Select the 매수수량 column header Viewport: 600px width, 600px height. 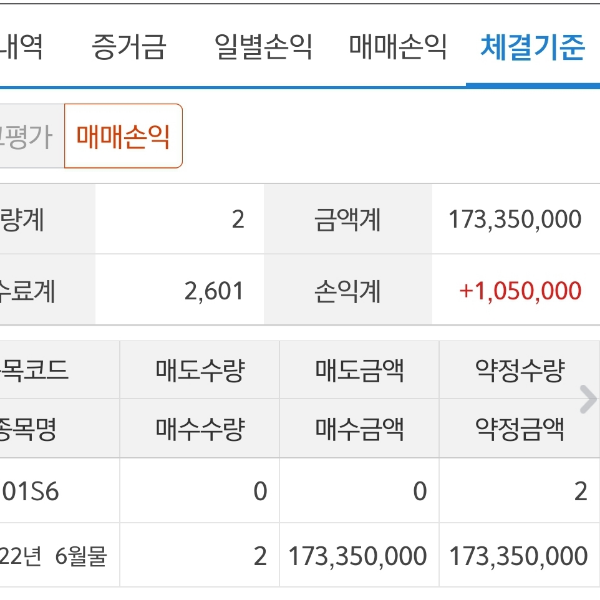coord(200,429)
